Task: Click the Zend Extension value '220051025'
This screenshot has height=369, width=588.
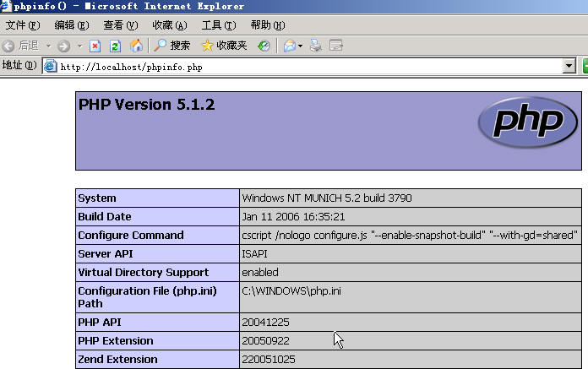Action: tap(269, 359)
